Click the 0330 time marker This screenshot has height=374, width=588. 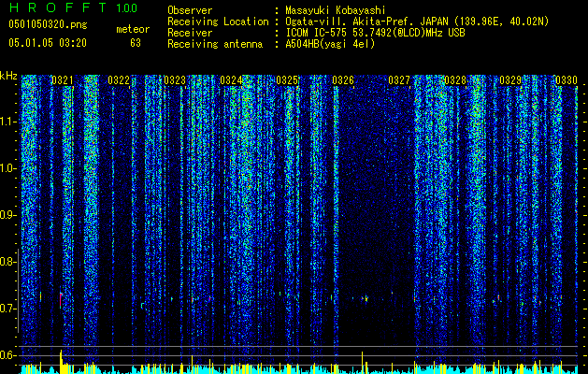(566, 80)
